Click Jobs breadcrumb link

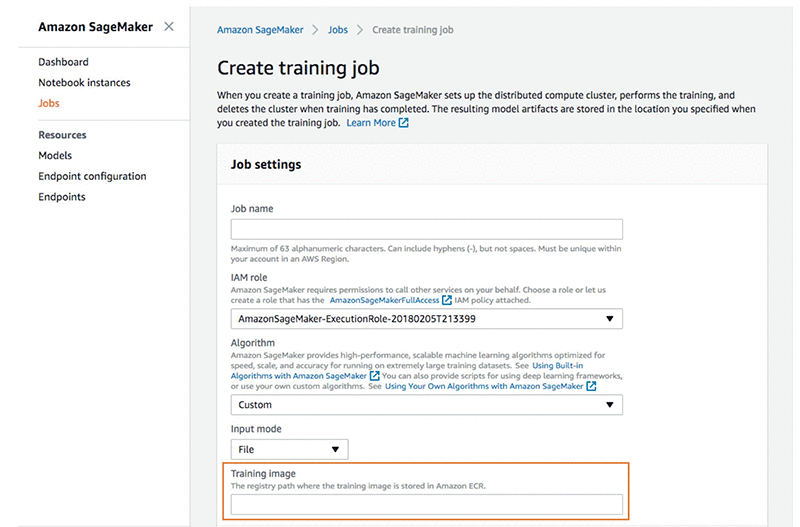pyautogui.click(x=338, y=30)
